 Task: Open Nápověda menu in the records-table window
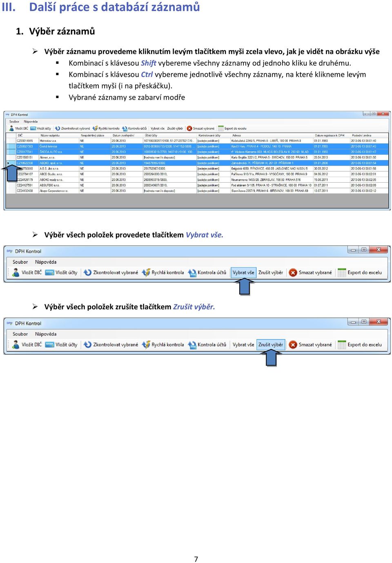31,121
